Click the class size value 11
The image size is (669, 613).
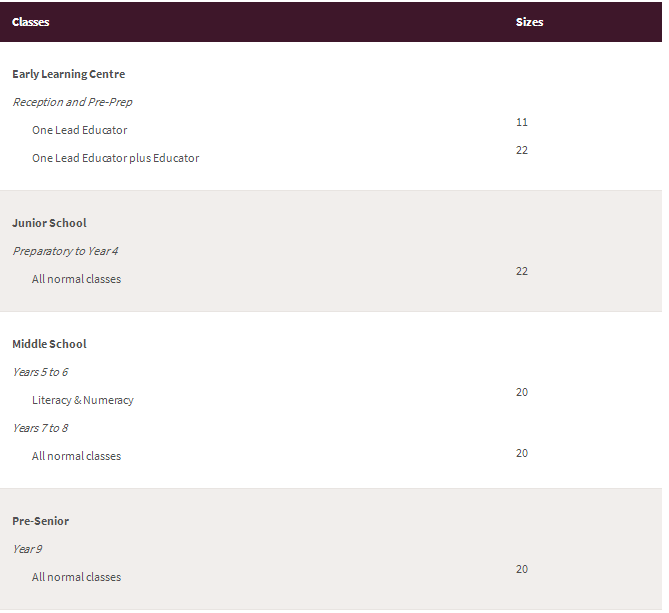(x=522, y=122)
